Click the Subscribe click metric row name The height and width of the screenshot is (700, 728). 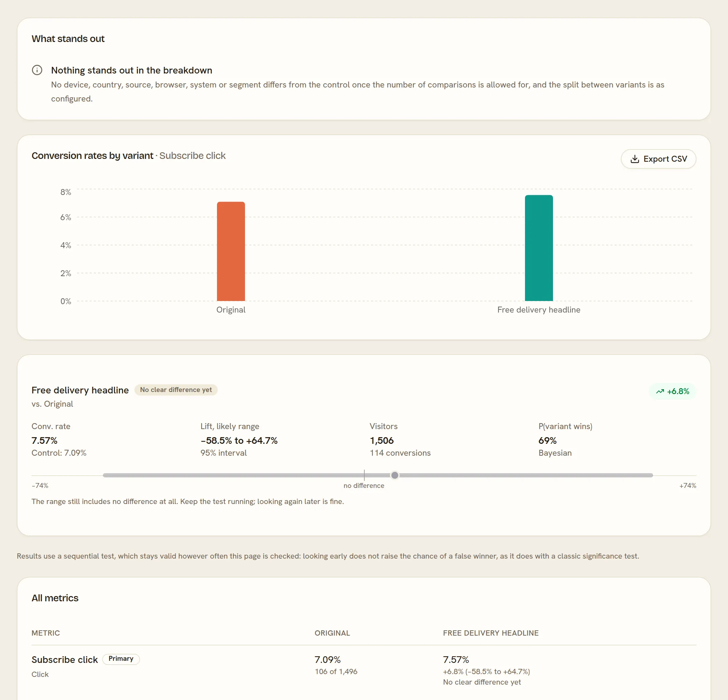coord(64,659)
